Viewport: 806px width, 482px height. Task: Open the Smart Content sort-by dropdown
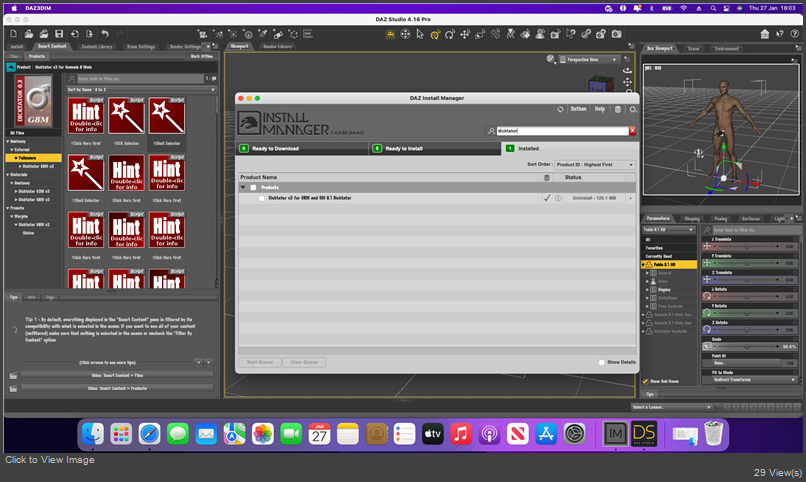point(141,89)
